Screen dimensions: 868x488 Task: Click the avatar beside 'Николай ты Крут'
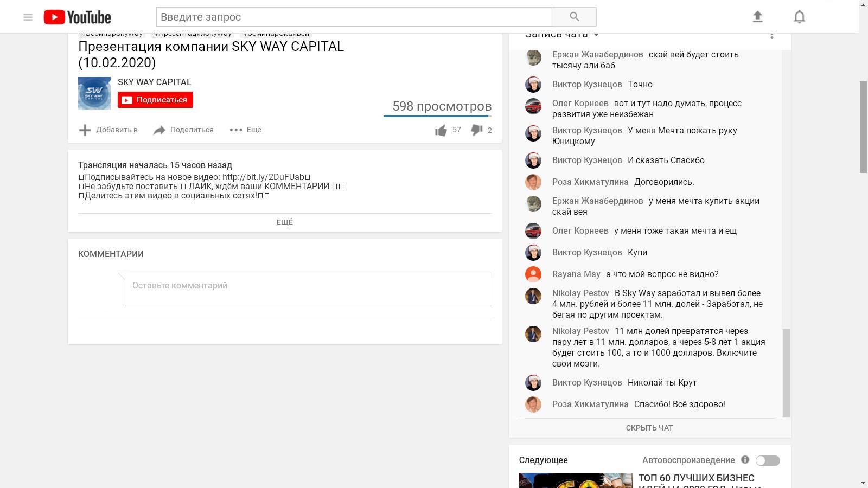point(533,383)
